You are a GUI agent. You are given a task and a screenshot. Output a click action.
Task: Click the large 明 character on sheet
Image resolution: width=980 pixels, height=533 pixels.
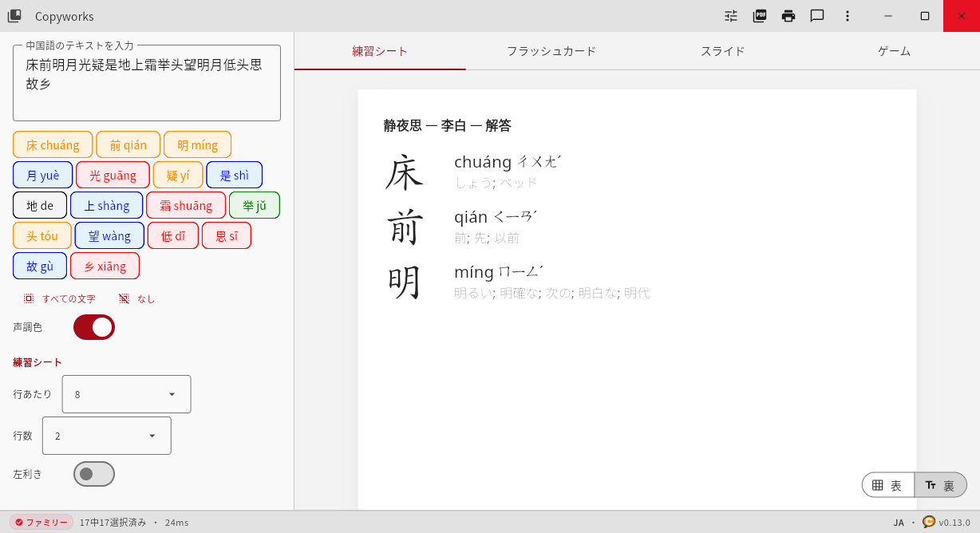tap(404, 282)
